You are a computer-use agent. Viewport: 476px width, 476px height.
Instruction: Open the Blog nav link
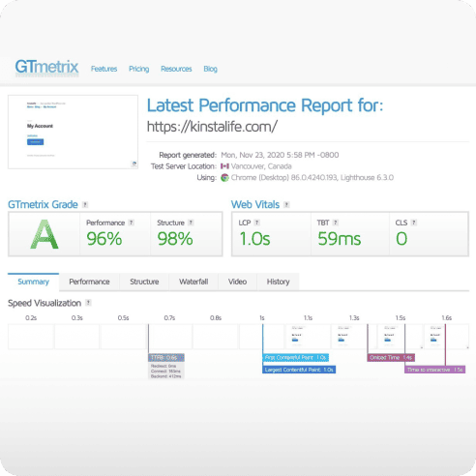[210, 69]
